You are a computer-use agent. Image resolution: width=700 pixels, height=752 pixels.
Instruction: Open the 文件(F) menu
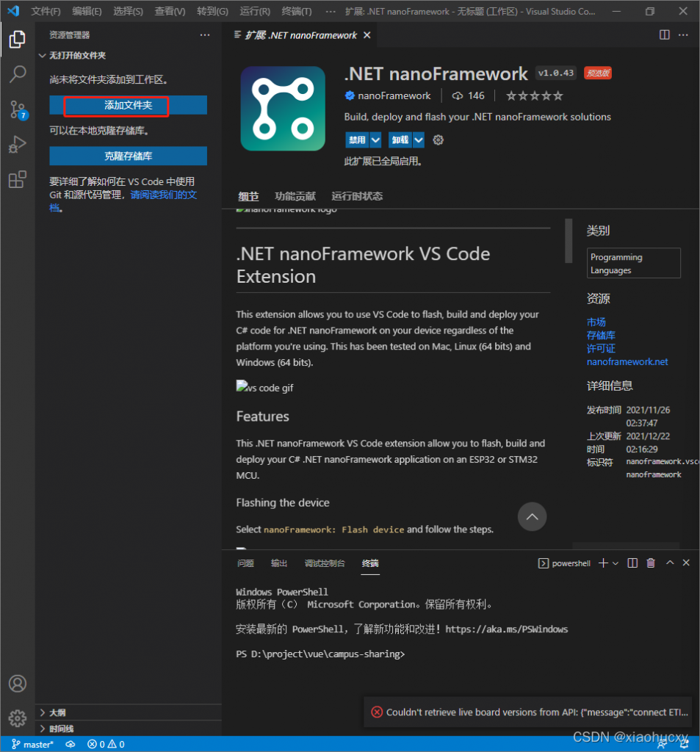point(46,12)
